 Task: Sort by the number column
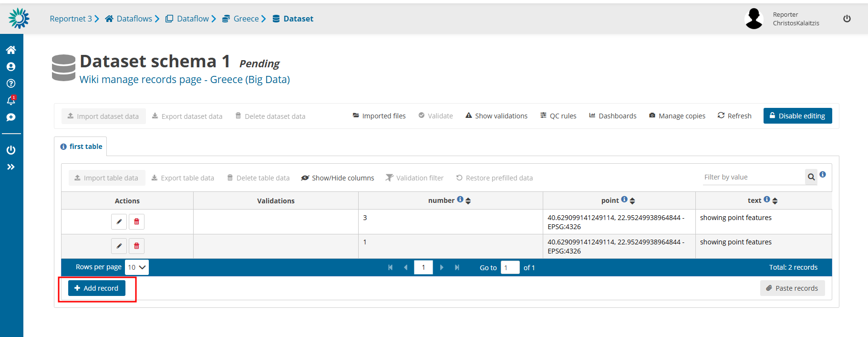click(x=468, y=201)
